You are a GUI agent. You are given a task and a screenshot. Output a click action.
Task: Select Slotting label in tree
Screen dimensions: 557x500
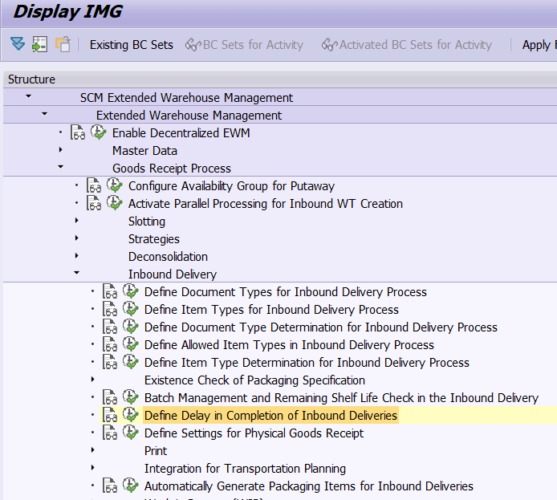147,221
